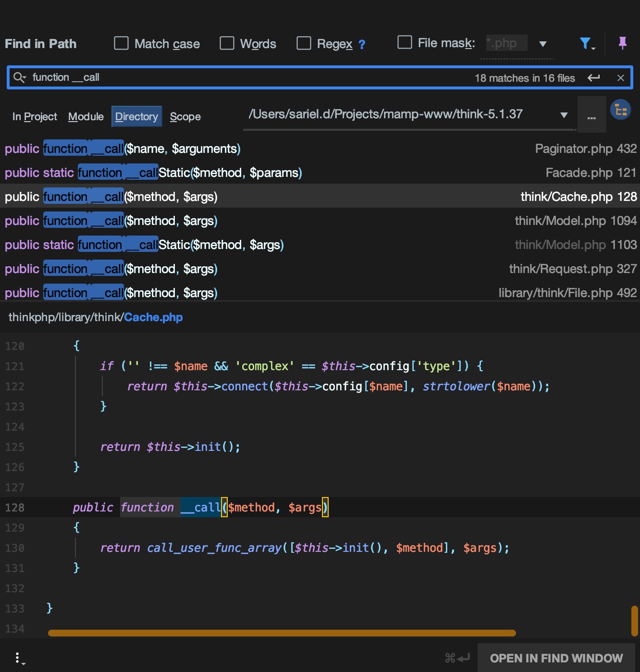The width and height of the screenshot is (640, 672).
Task: Click line 128 in the code preview
Action: coord(320,507)
